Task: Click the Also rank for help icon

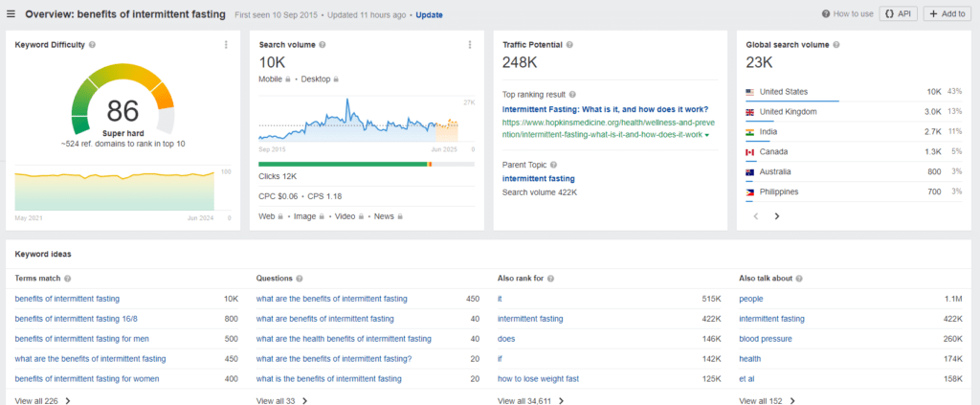Action: pyautogui.click(x=551, y=279)
